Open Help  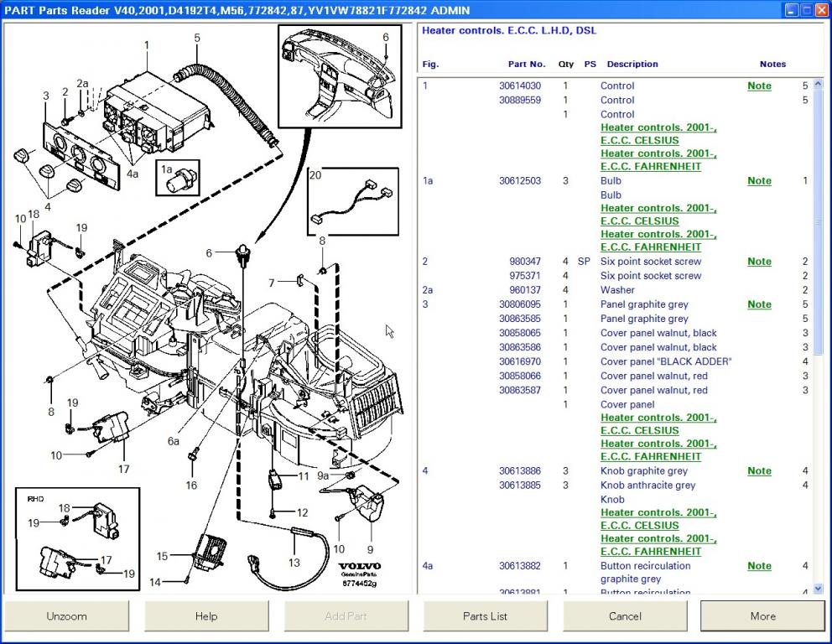click(205, 615)
